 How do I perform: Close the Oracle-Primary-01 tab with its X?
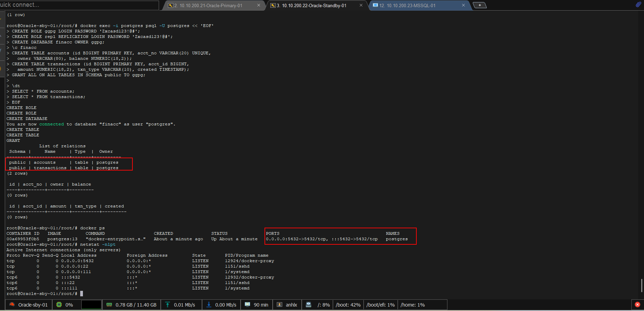pos(258,5)
